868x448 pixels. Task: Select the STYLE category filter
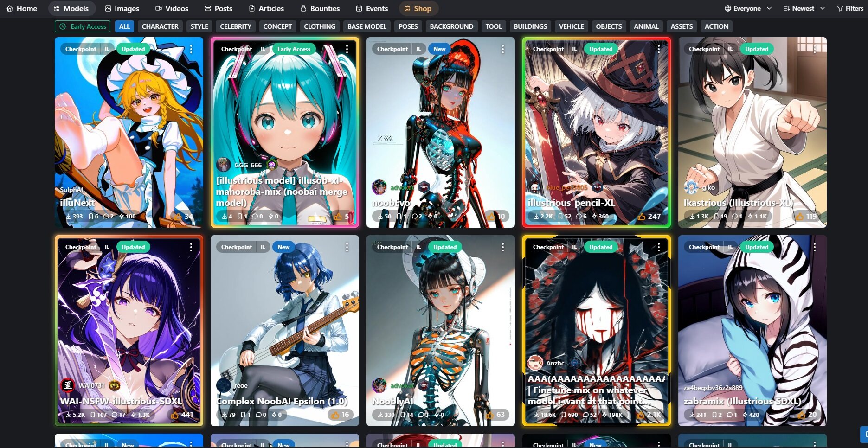pos(199,26)
